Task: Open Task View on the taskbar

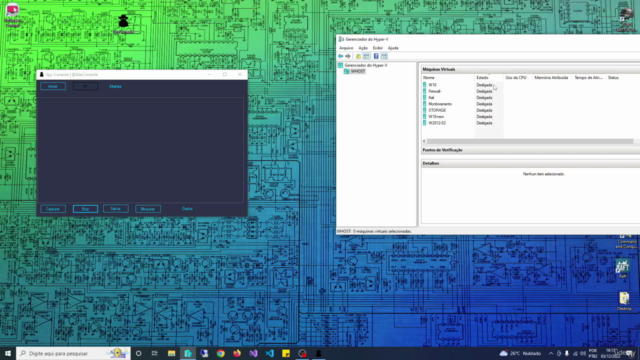Action: (155, 353)
